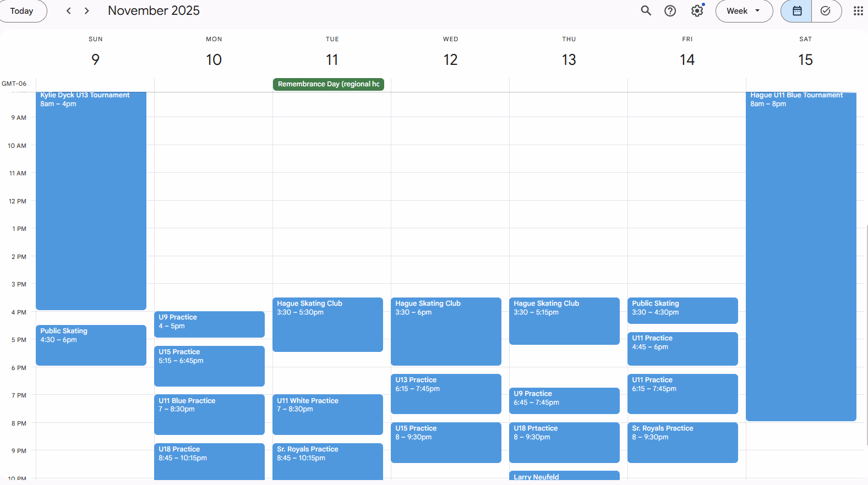Open Monday U9 Practice 4–5pm event
868x485 pixels.
[x=209, y=324]
